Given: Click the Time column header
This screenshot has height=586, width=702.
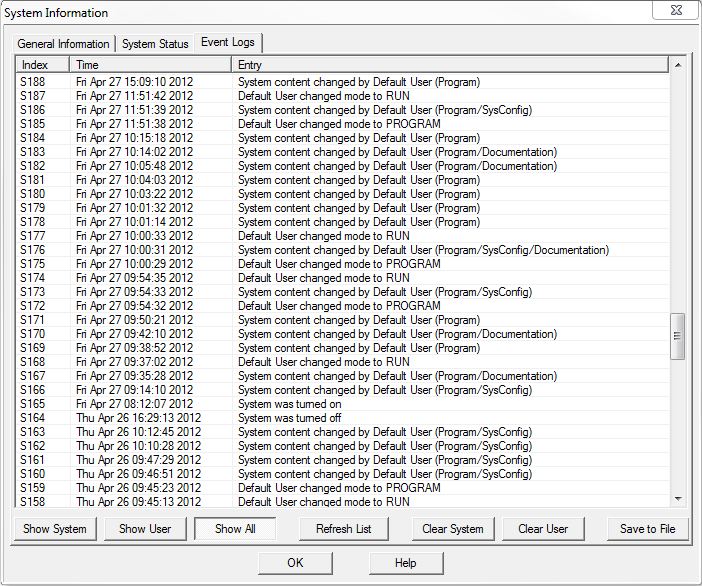Looking at the screenshot, I should 150,65.
